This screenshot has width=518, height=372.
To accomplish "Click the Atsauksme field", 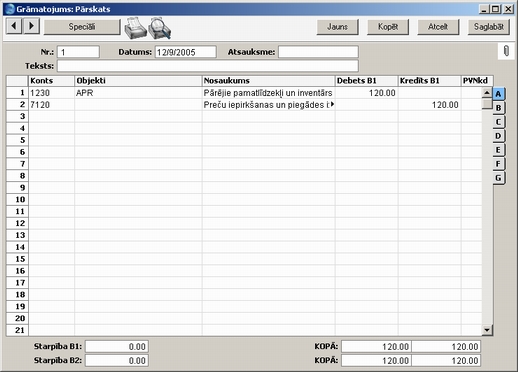I will click(318, 52).
